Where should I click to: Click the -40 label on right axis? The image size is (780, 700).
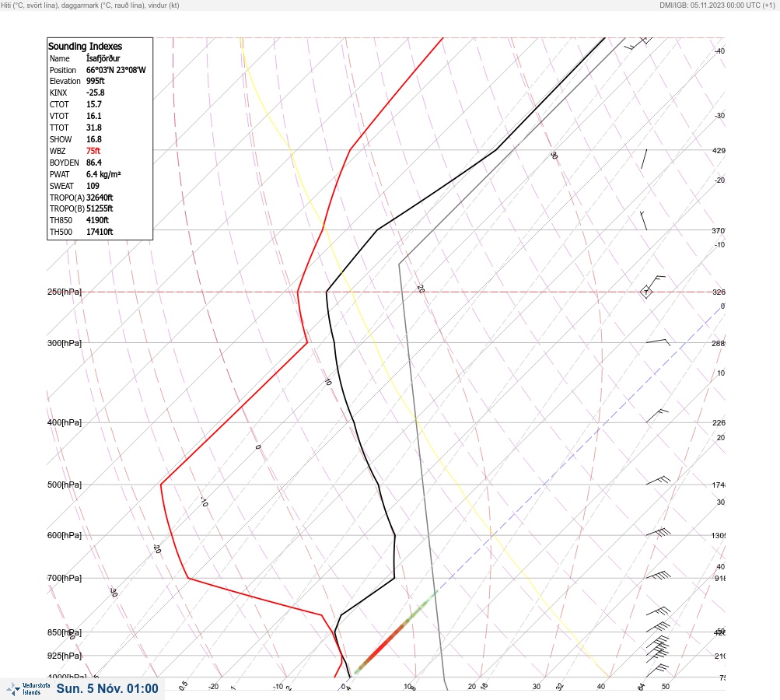click(x=720, y=51)
